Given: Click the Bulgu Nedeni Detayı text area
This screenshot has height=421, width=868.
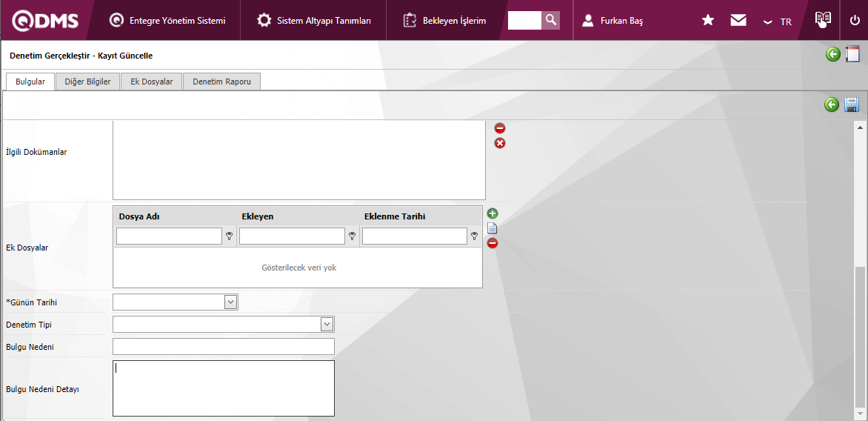Looking at the screenshot, I should tap(224, 388).
